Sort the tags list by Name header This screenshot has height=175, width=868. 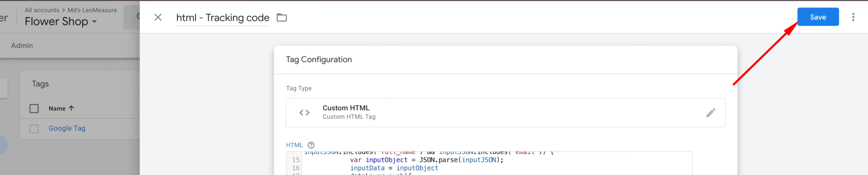pos(57,109)
